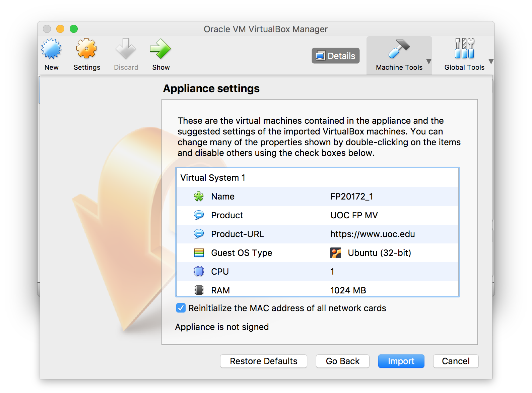Click the green star Name icon
532x393 pixels.
click(199, 196)
